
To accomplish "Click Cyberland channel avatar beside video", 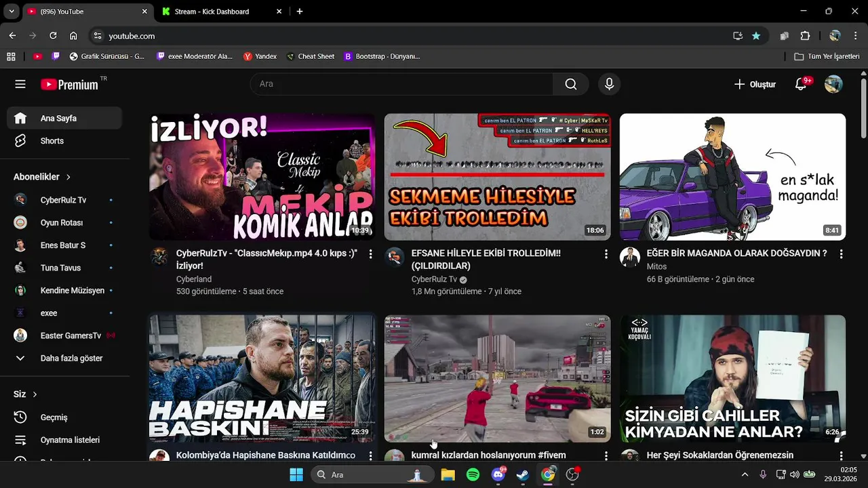I will point(159,258).
